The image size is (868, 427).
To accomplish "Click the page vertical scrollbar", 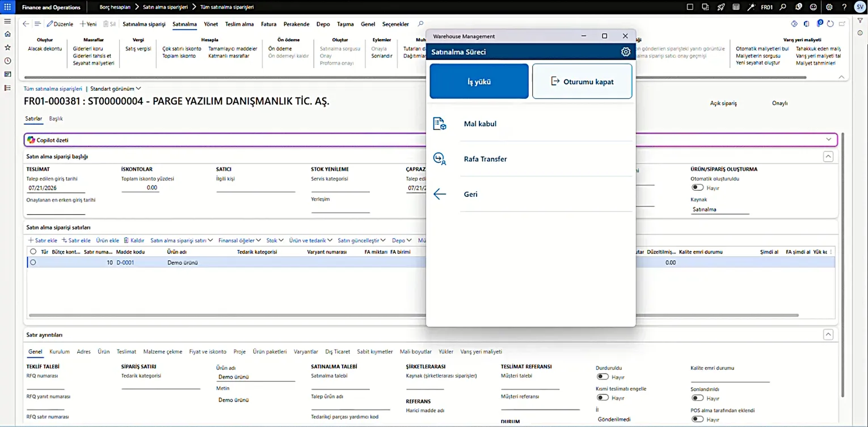I will (x=844, y=265).
